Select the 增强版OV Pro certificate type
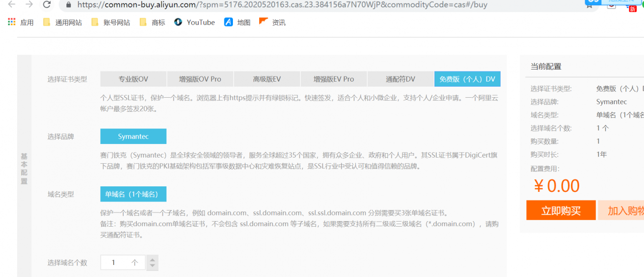Viewport: 644px width, 277px height. click(200, 79)
